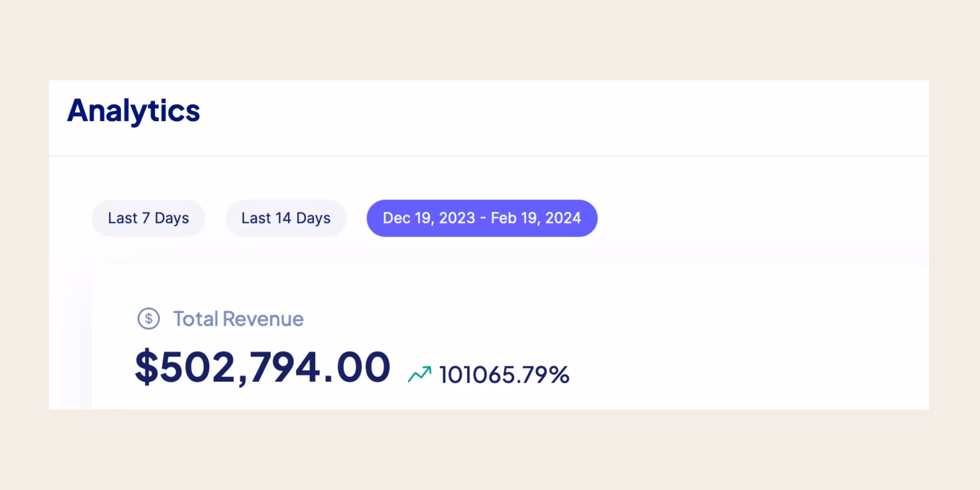The height and width of the screenshot is (490, 980).
Task: Click the $502,794.00 revenue amount
Action: (263, 367)
